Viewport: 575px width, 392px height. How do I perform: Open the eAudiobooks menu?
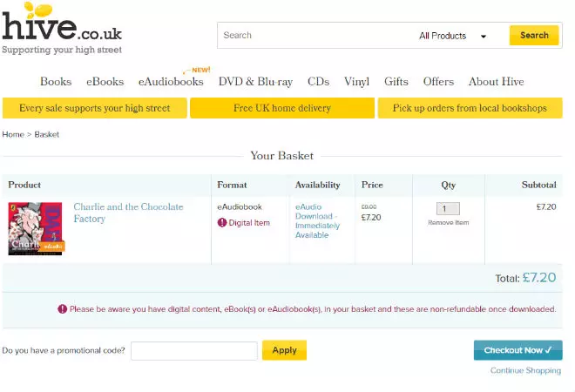171,81
